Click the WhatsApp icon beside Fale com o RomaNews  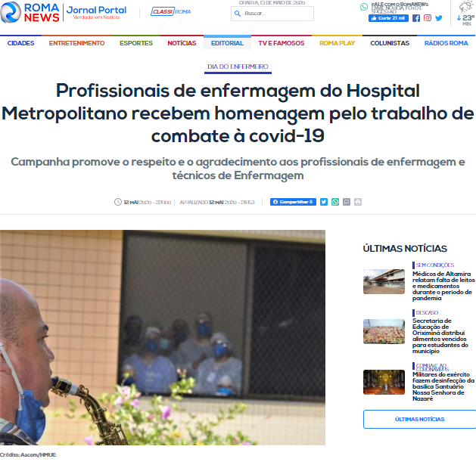(364, 7)
